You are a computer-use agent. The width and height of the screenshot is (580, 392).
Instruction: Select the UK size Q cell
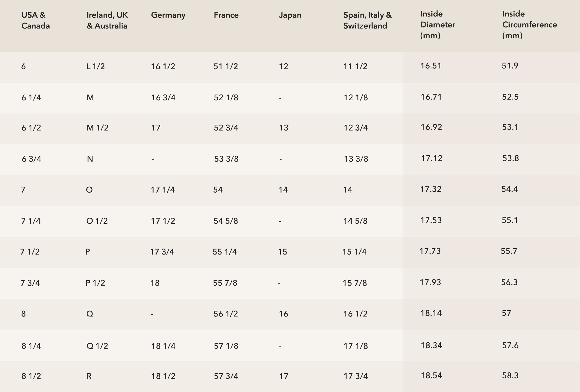click(x=90, y=314)
